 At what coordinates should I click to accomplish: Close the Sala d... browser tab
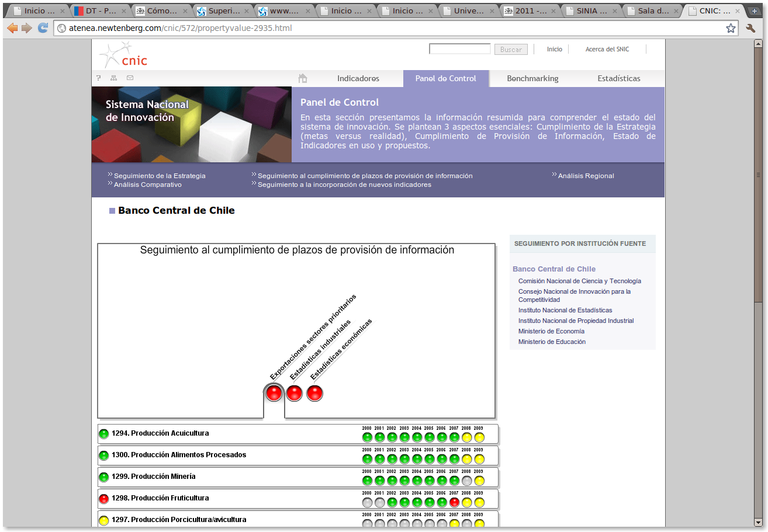point(677,11)
